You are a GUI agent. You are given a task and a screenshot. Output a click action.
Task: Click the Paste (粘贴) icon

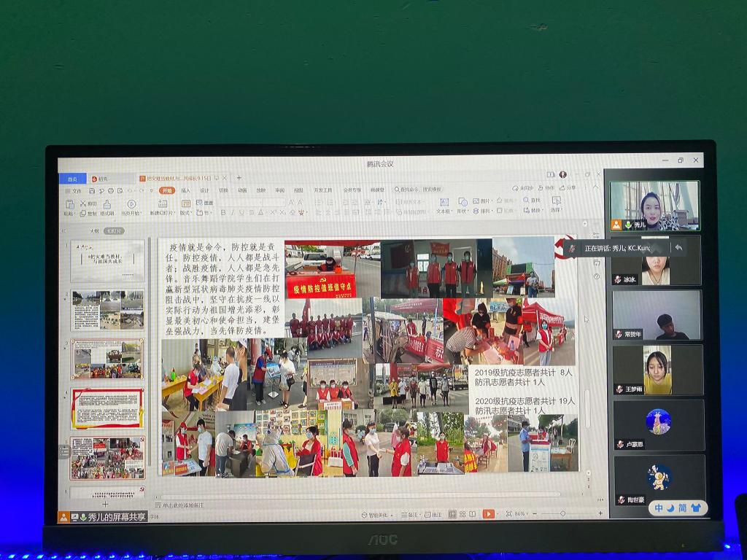(x=69, y=204)
